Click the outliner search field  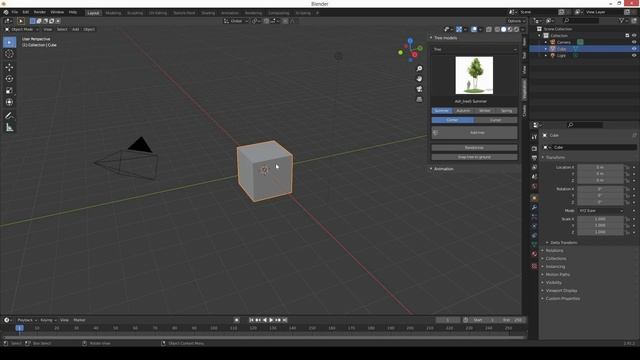tap(581, 20)
